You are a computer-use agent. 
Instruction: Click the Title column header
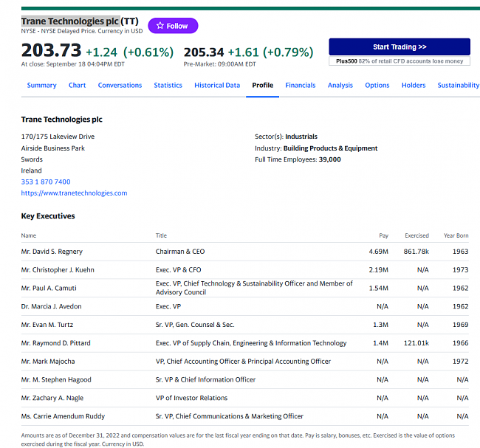click(161, 235)
